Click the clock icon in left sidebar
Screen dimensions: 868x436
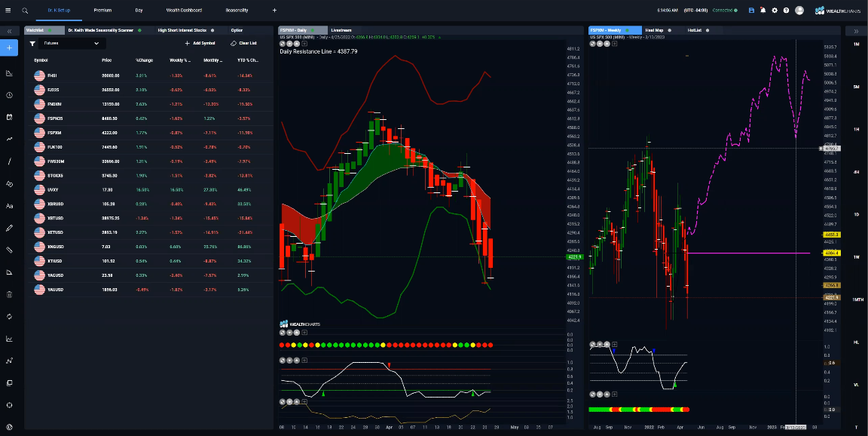(9, 95)
